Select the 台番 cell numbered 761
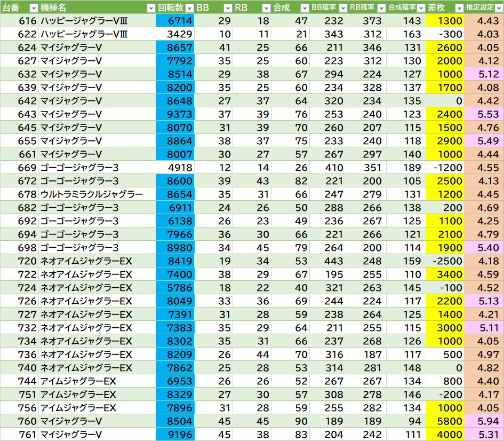Viewport: 504px width, 441px height. 20,435
